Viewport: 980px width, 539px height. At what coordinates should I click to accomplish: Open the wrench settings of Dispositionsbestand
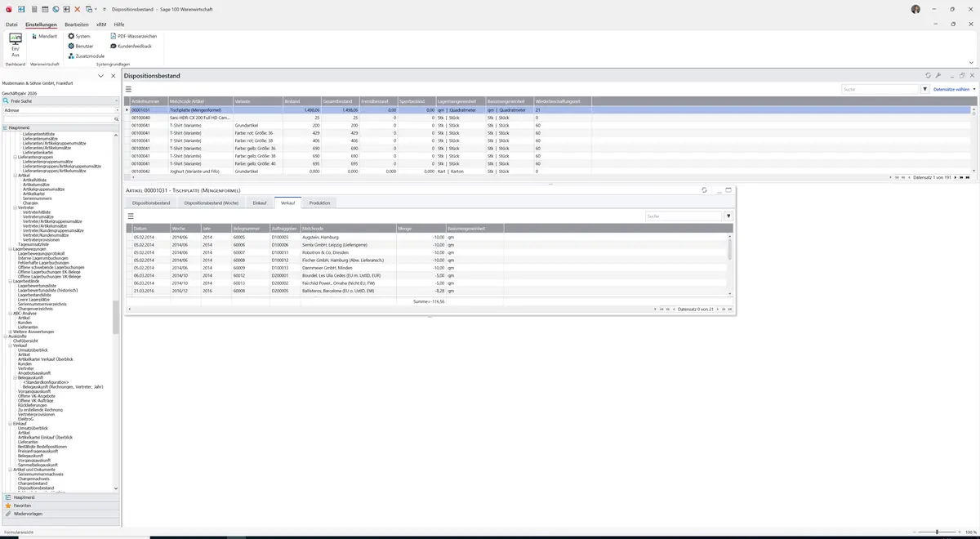938,75
